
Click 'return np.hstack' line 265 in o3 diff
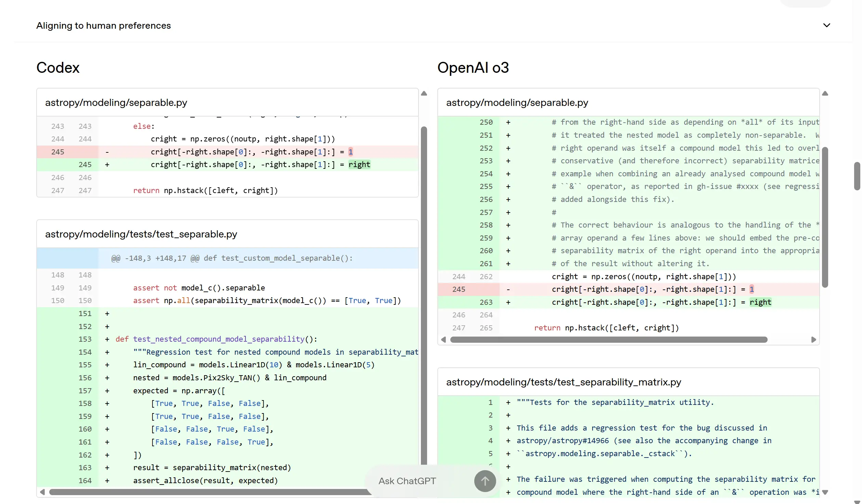click(629, 328)
